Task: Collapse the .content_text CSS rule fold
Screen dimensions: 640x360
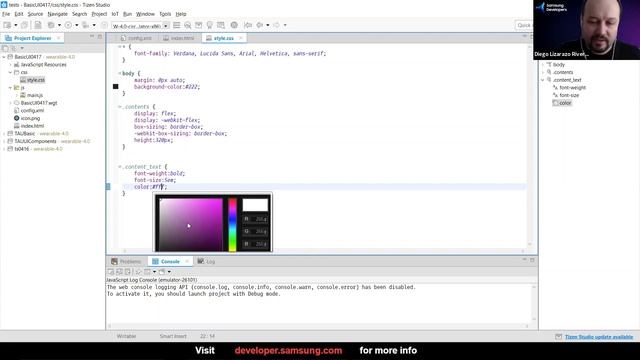Action: 120,167
